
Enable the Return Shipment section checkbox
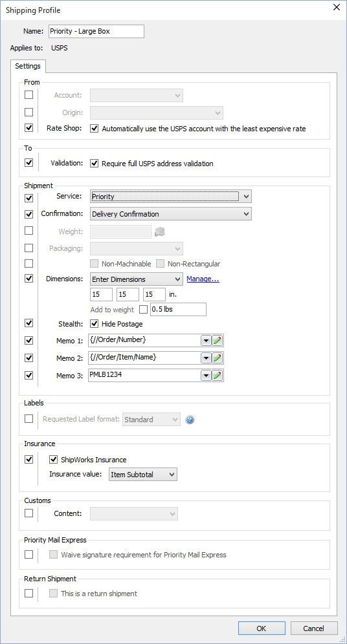(28, 593)
